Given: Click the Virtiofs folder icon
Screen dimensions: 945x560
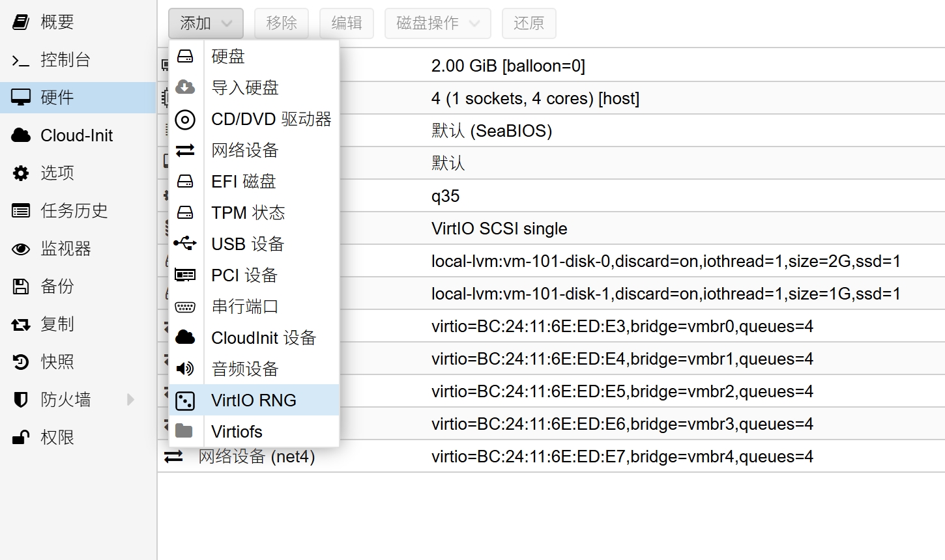Looking at the screenshot, I should pos(185,431).
